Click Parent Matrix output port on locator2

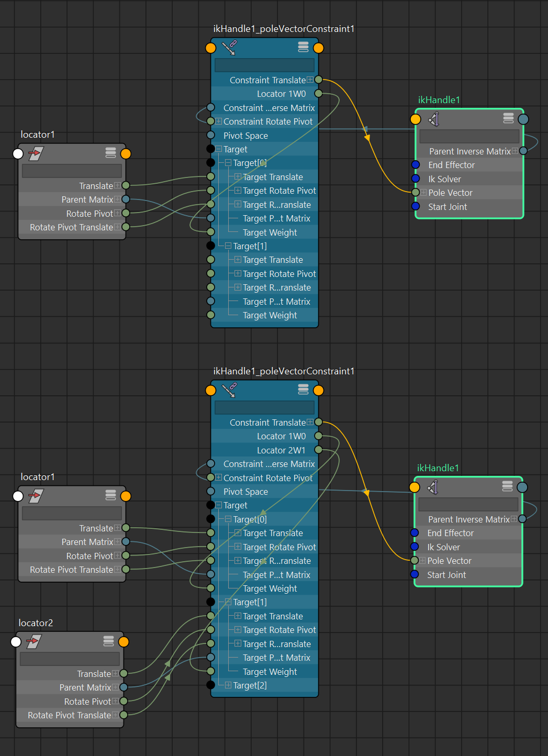pyautogui.click(x=124, y=687)
